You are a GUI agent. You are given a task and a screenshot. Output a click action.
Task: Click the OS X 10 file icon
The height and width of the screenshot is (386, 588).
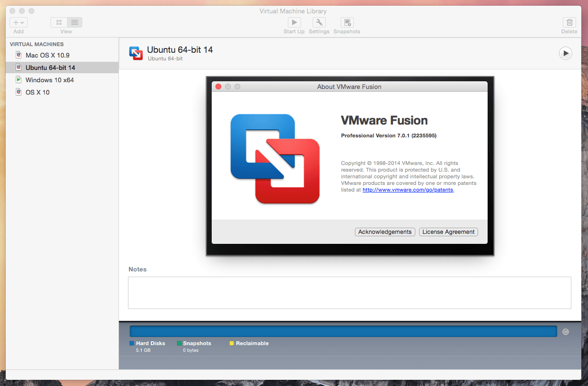[x=19, y=92]
